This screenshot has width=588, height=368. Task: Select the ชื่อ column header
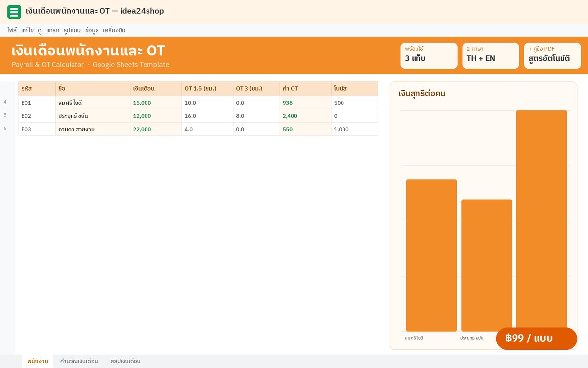tap(93, 89)
